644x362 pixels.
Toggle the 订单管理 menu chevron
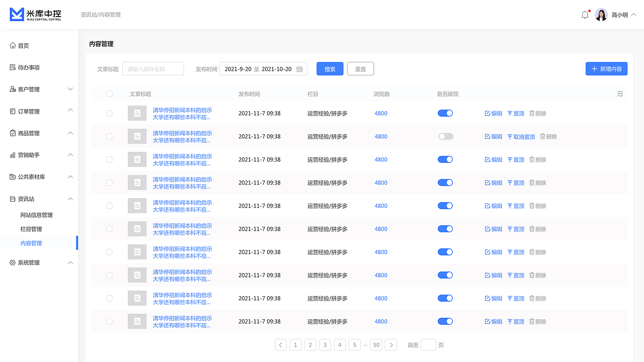pos(70,111)
